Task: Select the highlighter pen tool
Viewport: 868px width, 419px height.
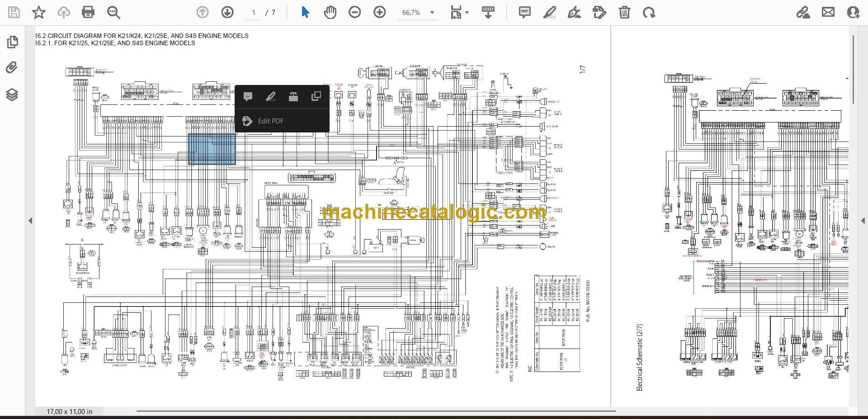Action: [549, 12]
